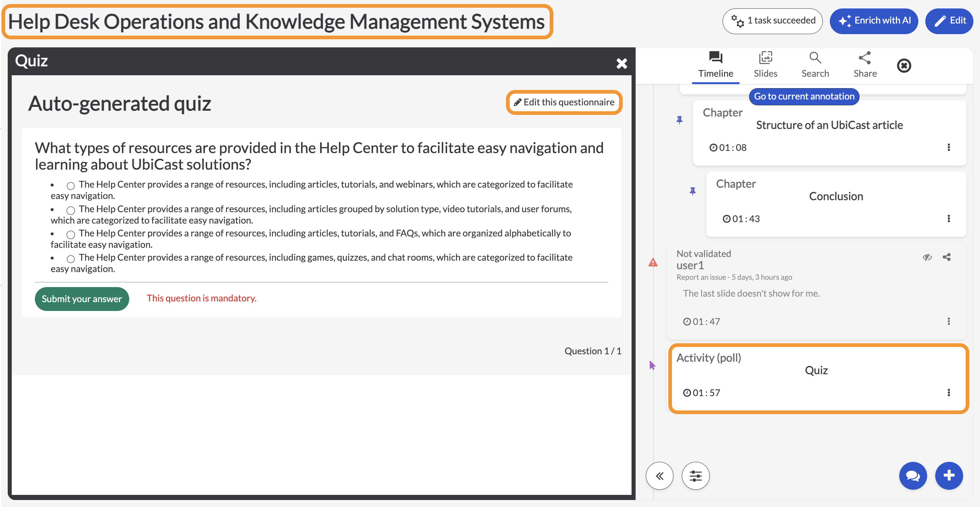Click Enrich with AI button
Viewport: 980px width, 507px height.
[873, 21]
